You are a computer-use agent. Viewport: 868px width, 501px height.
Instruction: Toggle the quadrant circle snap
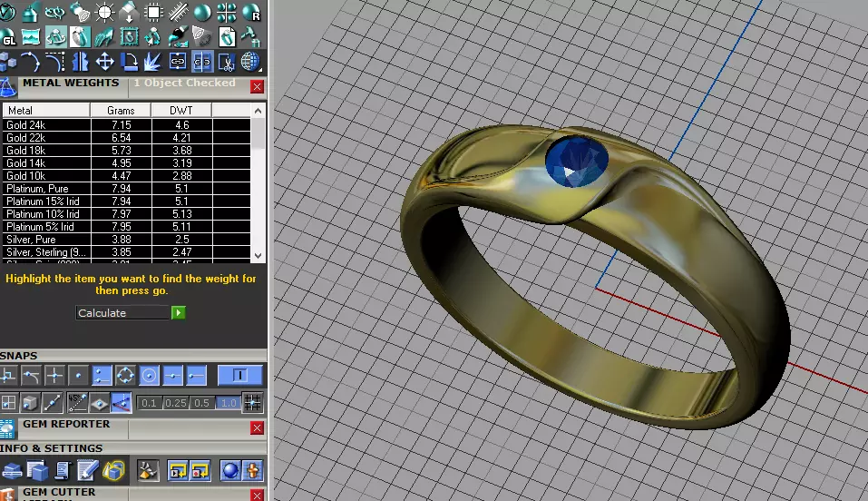pos(125,375)
